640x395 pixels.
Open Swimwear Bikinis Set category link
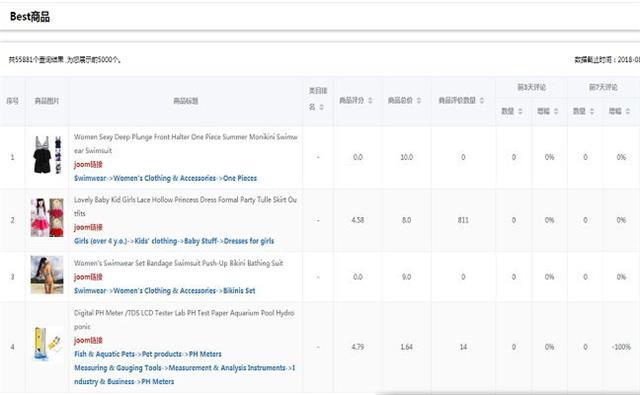point(164,291)
